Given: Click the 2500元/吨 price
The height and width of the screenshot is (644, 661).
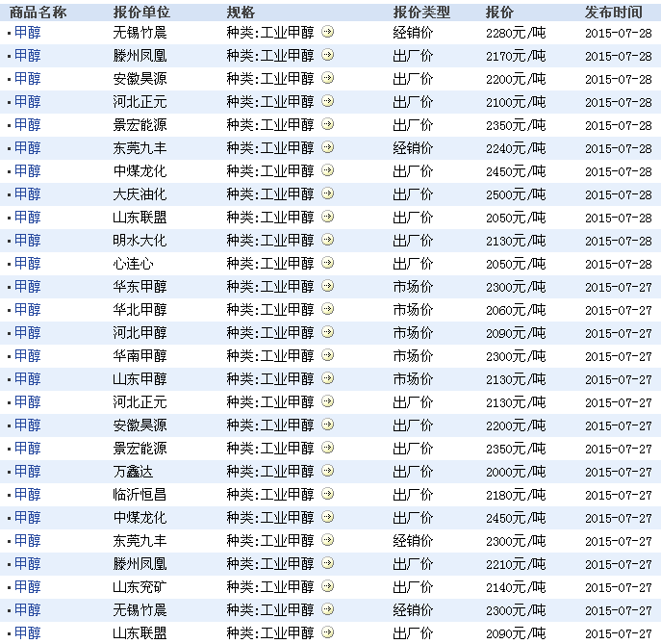Looking at the screenshot, I should point(516,194).
